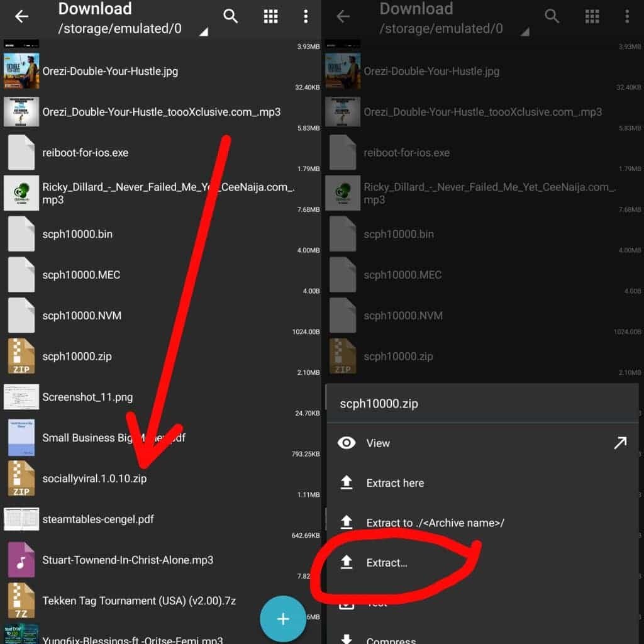Open search in the left pane
Viewport: 644px width, 644px height.
click(x=230, y=16)
